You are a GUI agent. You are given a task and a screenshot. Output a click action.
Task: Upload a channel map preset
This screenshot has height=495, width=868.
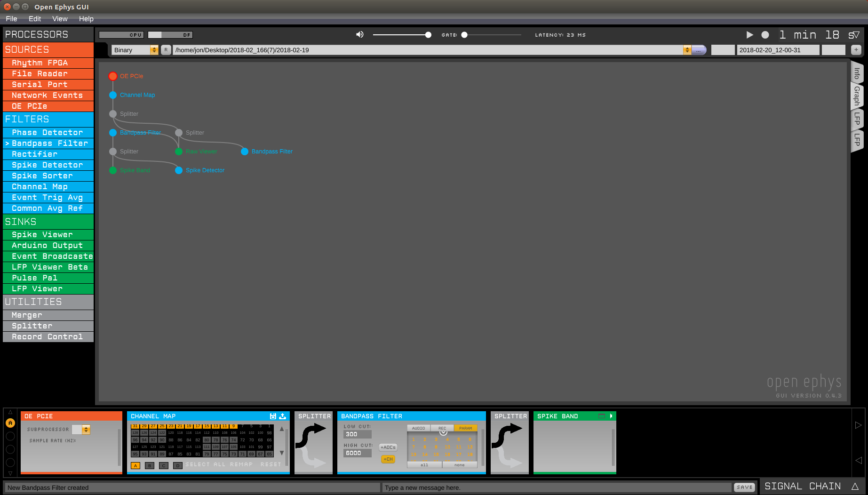282,416
